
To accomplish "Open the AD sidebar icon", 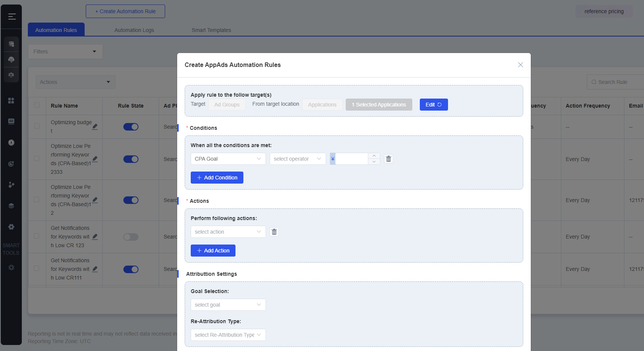I will 11,121.
